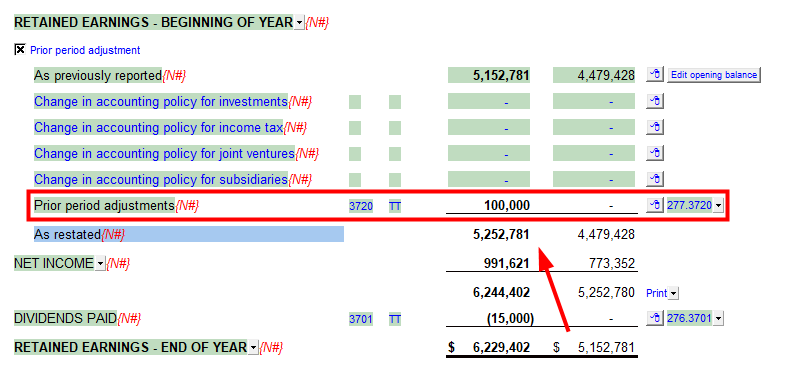Open the NET INCOME dropdown arrow
This screenshot has height=376, width=790.
[100, 264]
